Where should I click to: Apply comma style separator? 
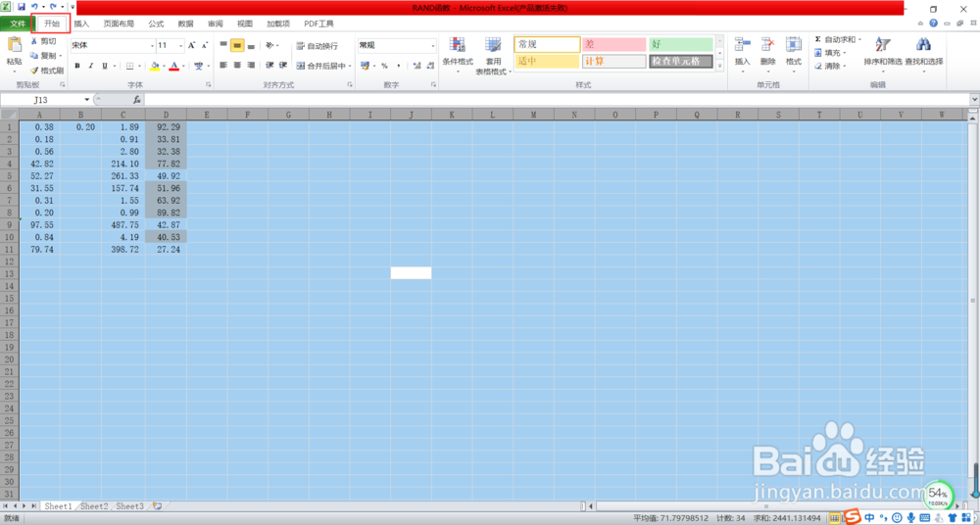pos(398,66)
